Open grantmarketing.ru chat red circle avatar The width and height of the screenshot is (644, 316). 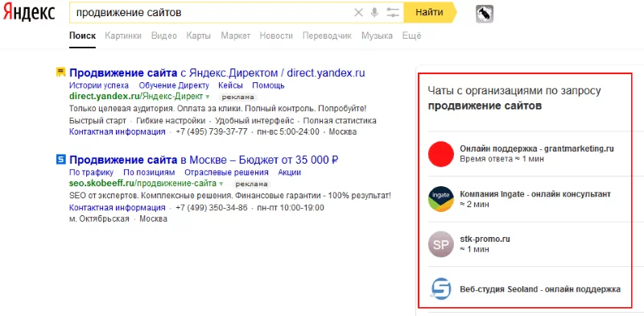pyautogui.click(x=440, y=154)
